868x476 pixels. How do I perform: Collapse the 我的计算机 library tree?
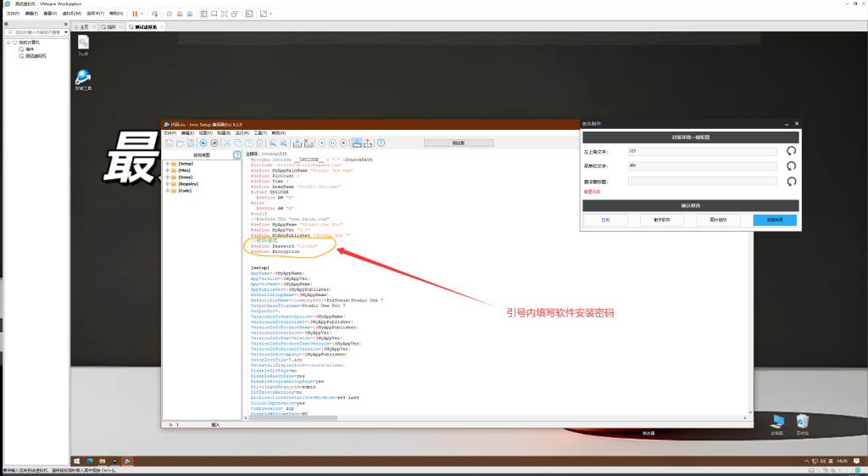click(x=8, y=42)
